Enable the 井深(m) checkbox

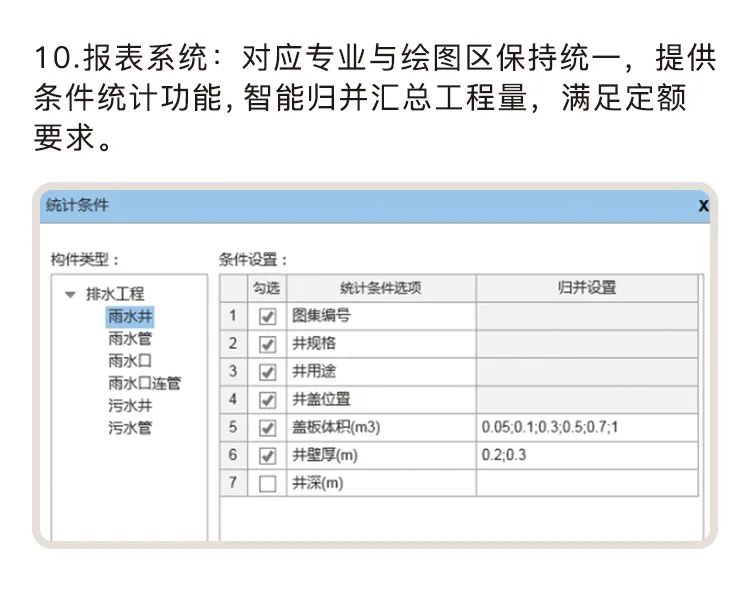267,484
